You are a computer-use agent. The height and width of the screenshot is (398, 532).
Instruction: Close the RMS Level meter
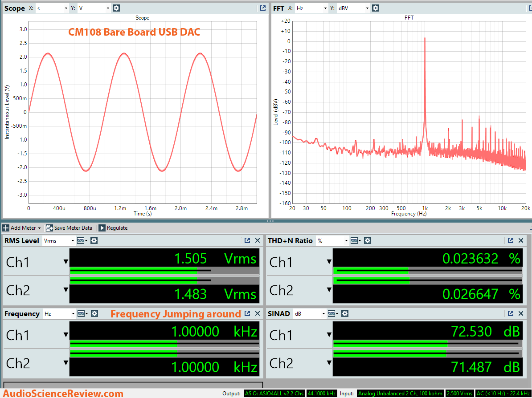coord(258,240)
